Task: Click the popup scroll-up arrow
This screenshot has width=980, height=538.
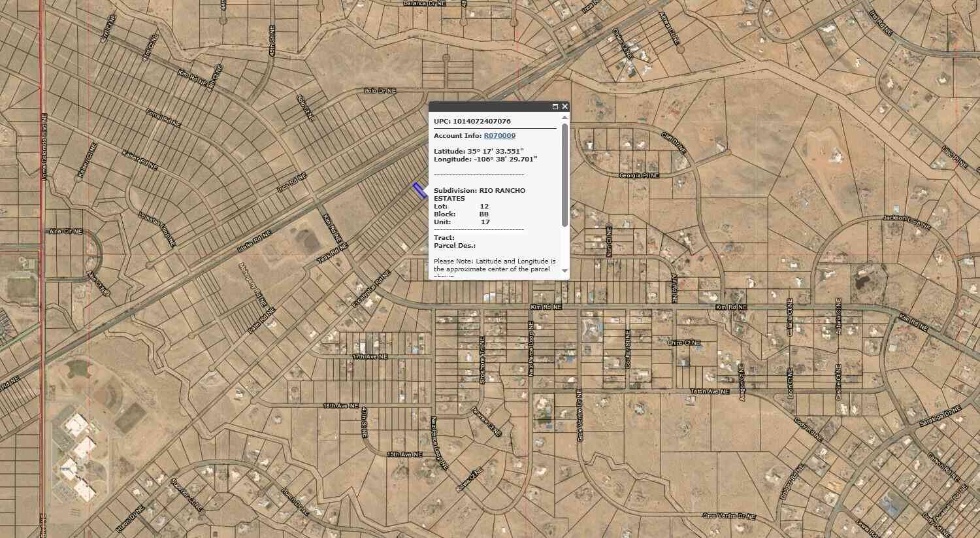Action: (x=565, y=118)
